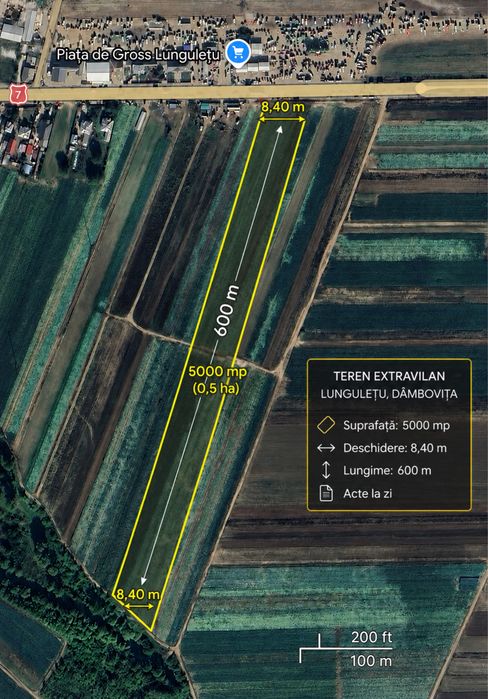This screenshot has height=699, width=488.
Task: Click the Deschidere: 8,40 m text
Action: 395,448
